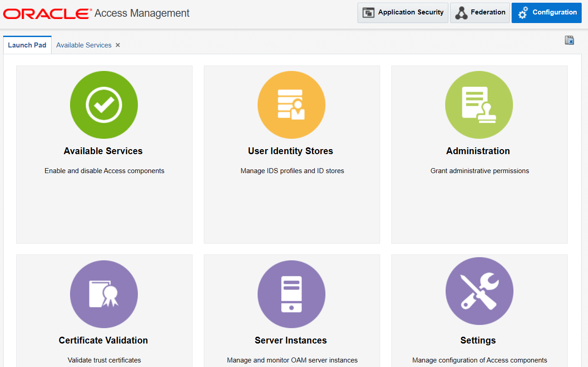Click the Oracle logo in header
The width and height of the screenshot is (588, 367).
point(47,14)
